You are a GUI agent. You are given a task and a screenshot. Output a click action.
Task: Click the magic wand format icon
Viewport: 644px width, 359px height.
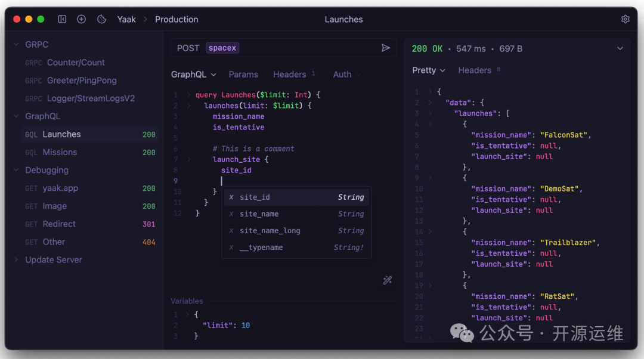(x=387, y=280)
